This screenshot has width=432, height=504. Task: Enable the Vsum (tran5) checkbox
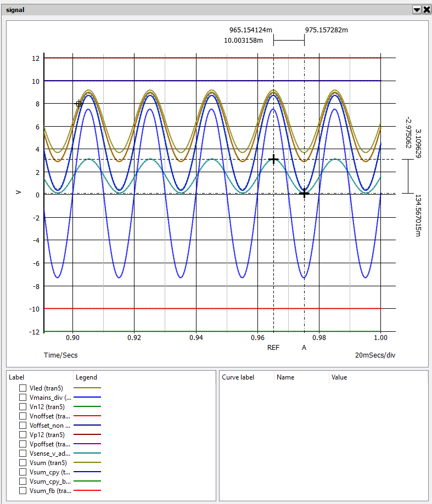tap(23, 462)
